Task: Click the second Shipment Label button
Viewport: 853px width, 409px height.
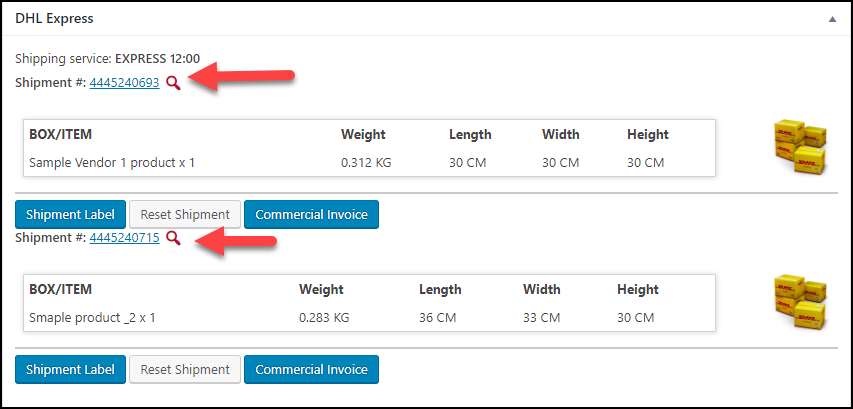Action: (x=70, y=369)
